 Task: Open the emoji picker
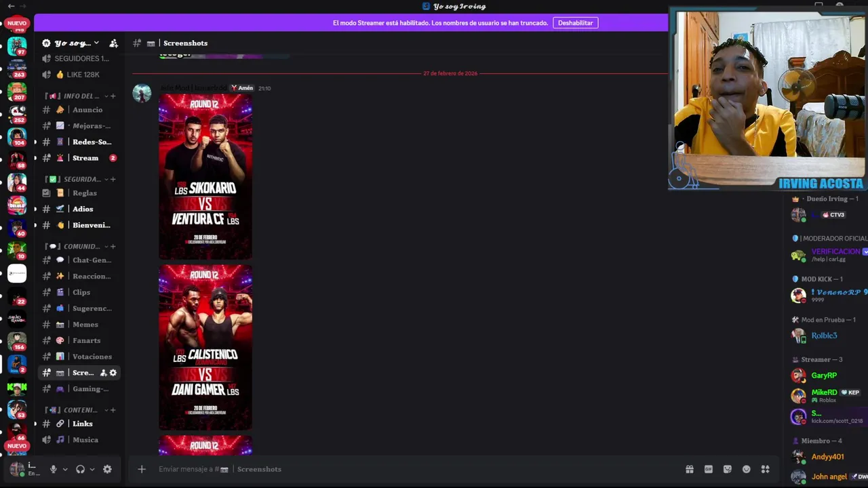point(747,469)
